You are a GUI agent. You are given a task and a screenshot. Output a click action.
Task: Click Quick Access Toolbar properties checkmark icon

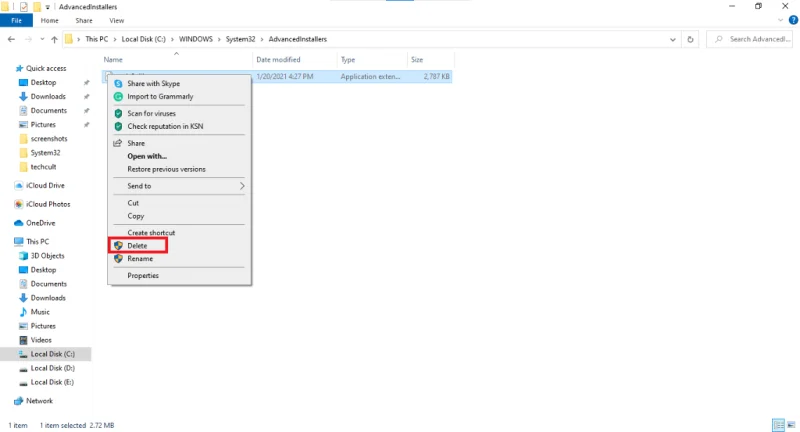[23, 7]
